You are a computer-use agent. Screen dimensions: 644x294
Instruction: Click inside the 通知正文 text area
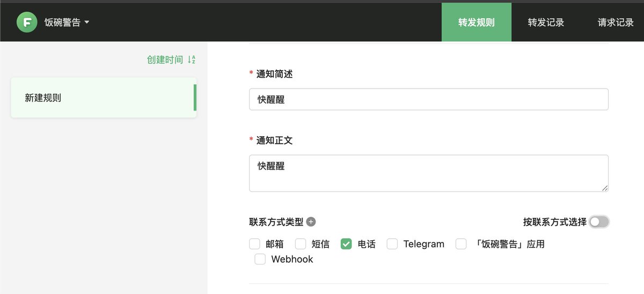428,173
